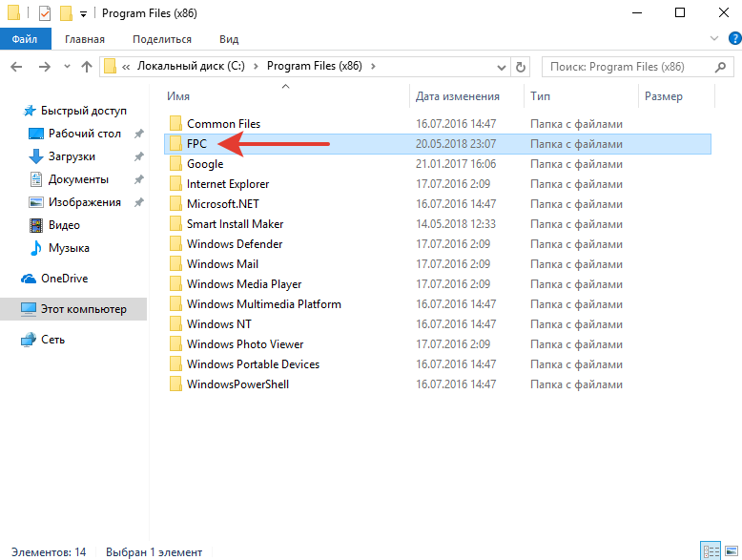
Task: Click the pin icon next to Рабочий стол
Action: tap(138, 134)
